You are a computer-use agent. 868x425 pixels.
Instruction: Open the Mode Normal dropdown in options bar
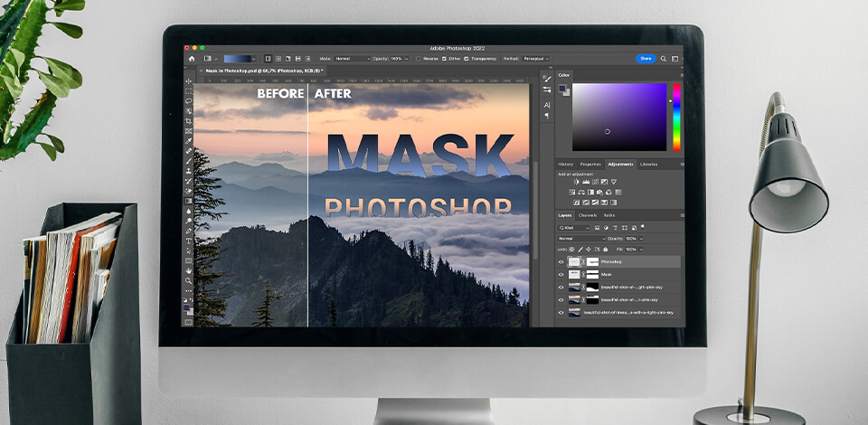coord(352,59)
